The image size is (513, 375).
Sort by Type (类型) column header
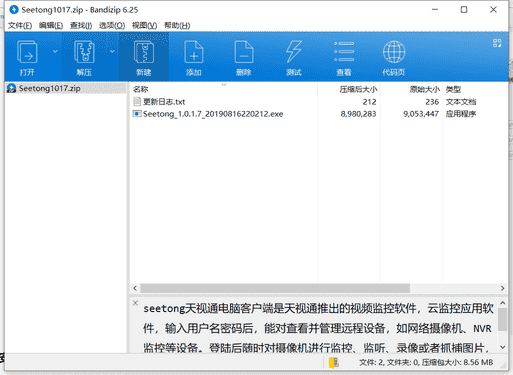pyautogui.click(x=453, y=89)
